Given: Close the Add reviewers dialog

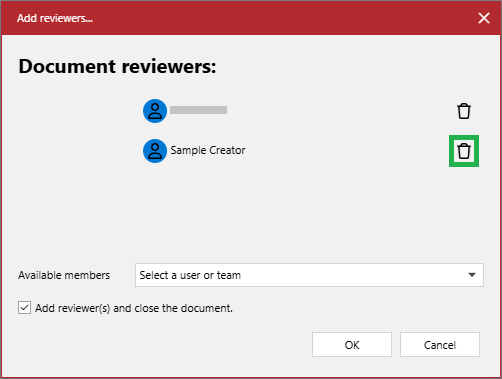Looking at the screenshot, I should click(x=484, y=18).
